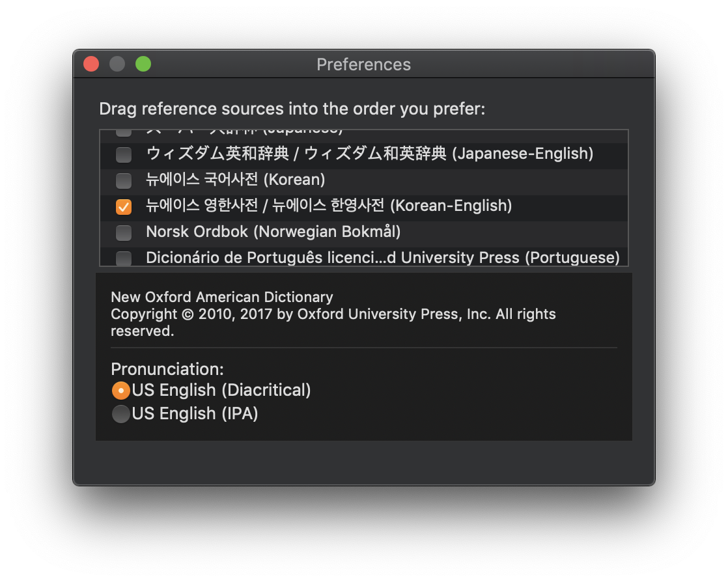Enable the Norsk Ordbok checkbox
This screenshot has width=728, height=582.
[124, 232]
